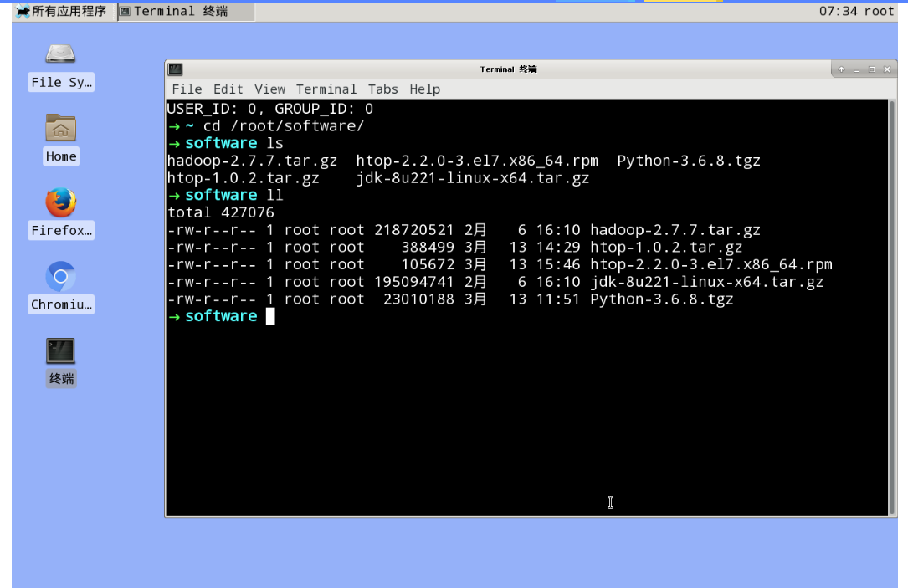The image size is (908, 588).
Task: Click jdk-8u221-linux-x64.tar.gz in the ls output
Action: (x=473, y=178)
